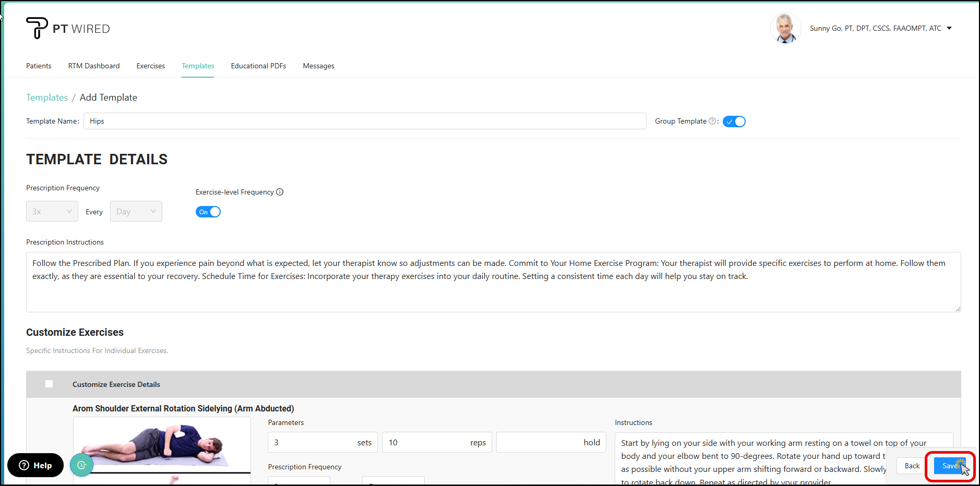Click Group Template help question icon

pyautogui.click(x=712, y=121)
